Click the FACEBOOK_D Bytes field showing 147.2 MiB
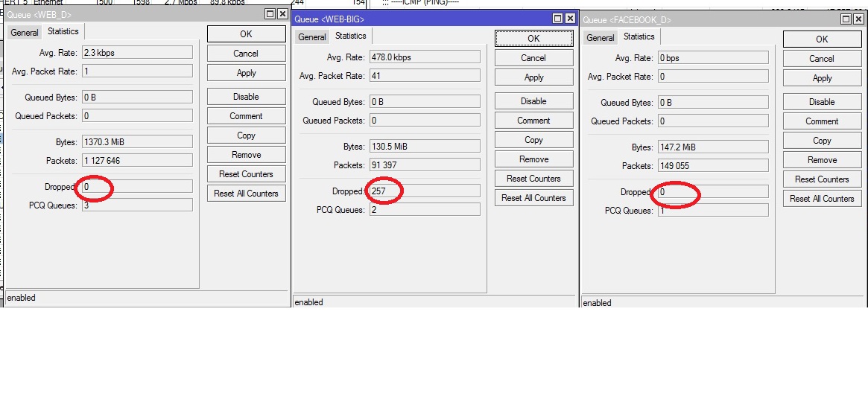The width and height of the screenshot is (868, 402). (x=714, y=147)
